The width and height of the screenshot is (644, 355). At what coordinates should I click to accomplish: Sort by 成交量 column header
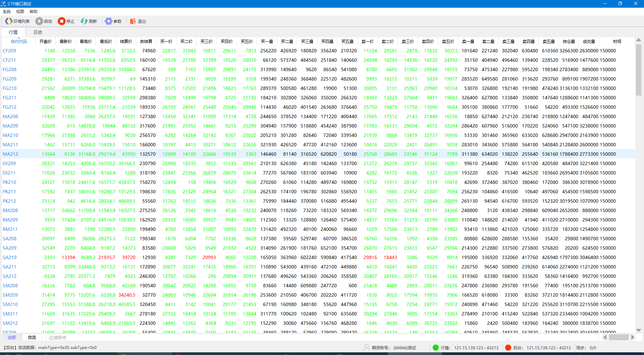coord(589,42)
